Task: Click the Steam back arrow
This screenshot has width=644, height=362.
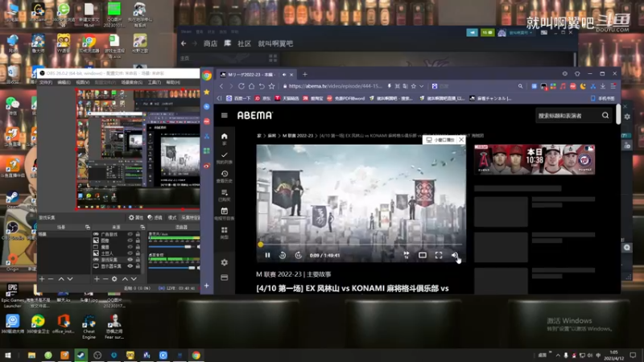Action: 184,43
